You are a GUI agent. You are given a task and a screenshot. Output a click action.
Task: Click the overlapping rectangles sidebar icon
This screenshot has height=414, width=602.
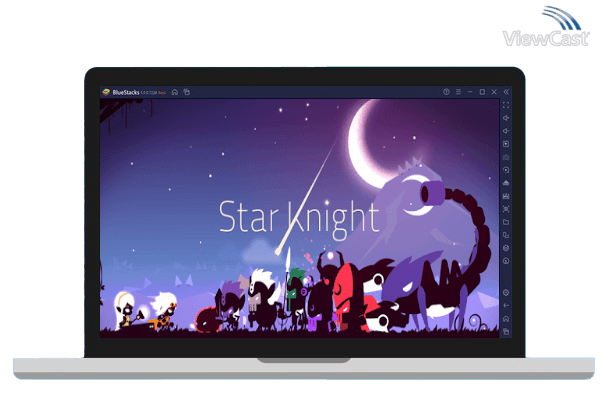point(506,235)
